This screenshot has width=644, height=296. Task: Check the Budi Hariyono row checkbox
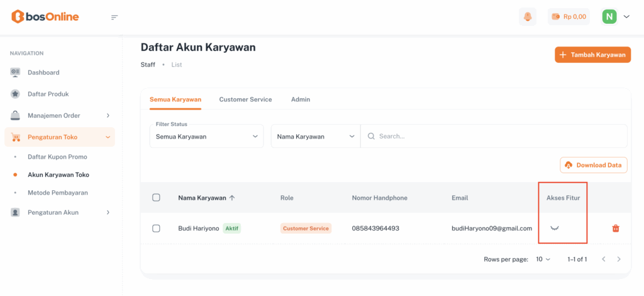point(157,228)
